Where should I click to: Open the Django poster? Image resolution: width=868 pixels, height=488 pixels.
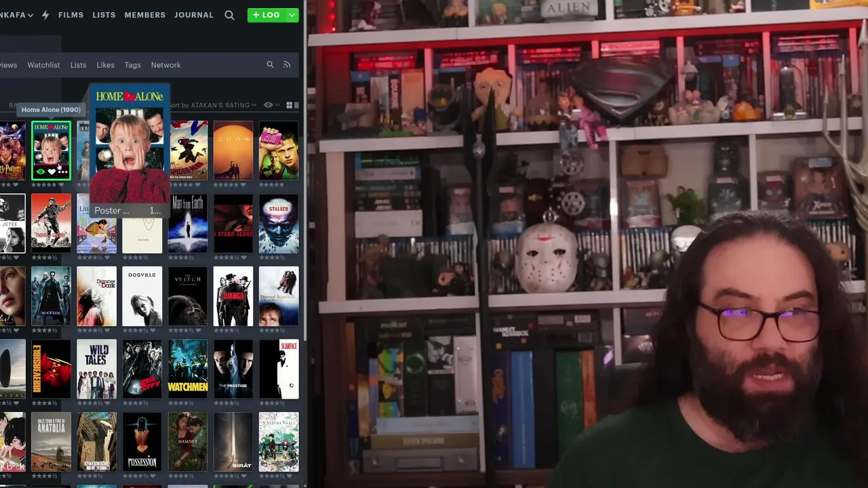(233, 296)
